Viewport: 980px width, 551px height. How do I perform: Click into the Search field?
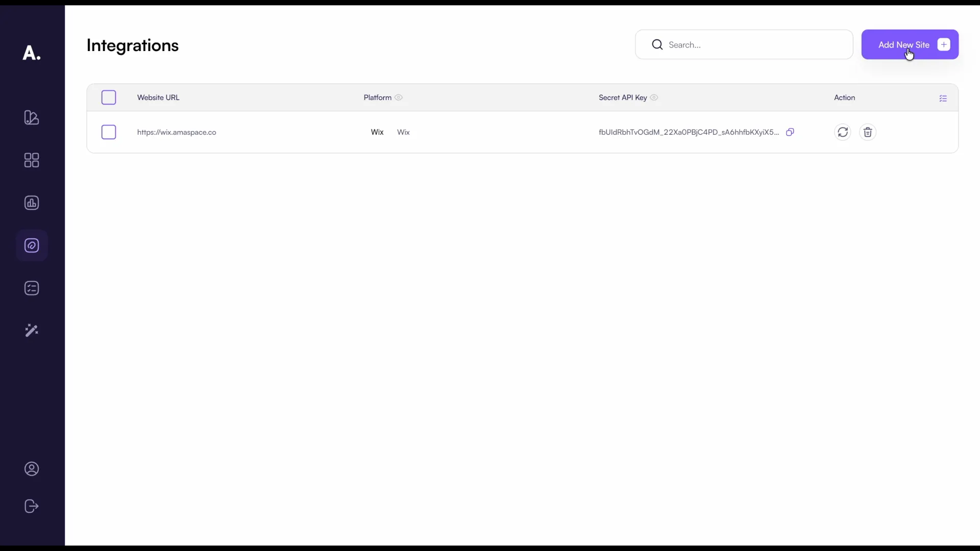pyautogui.click(x=744, y=44)
